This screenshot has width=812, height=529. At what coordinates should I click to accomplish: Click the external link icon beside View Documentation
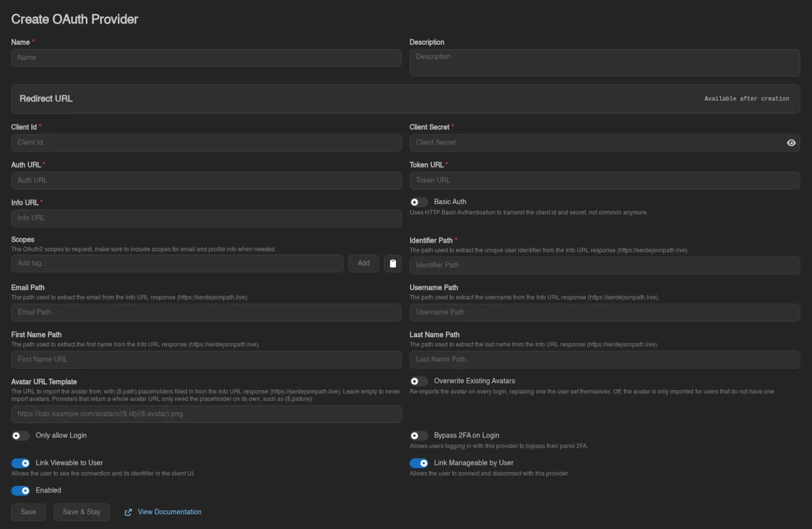click(x=128, y=512)
